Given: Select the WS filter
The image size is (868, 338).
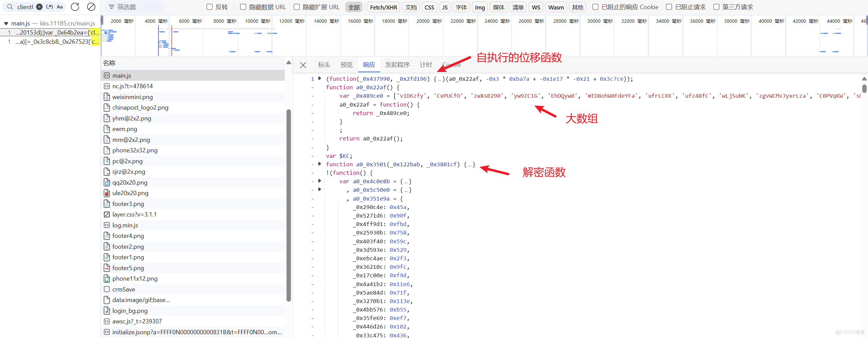Looking at the screenshot, I should pyautogui.click(x=536, y=7).
